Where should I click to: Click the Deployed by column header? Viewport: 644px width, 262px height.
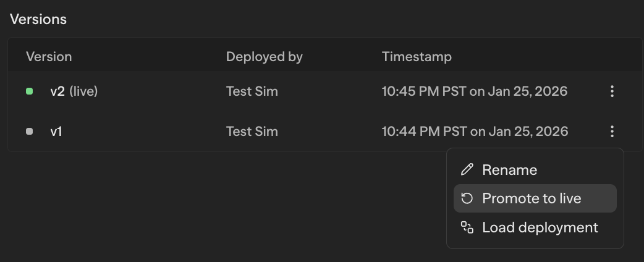pos(264,57)
